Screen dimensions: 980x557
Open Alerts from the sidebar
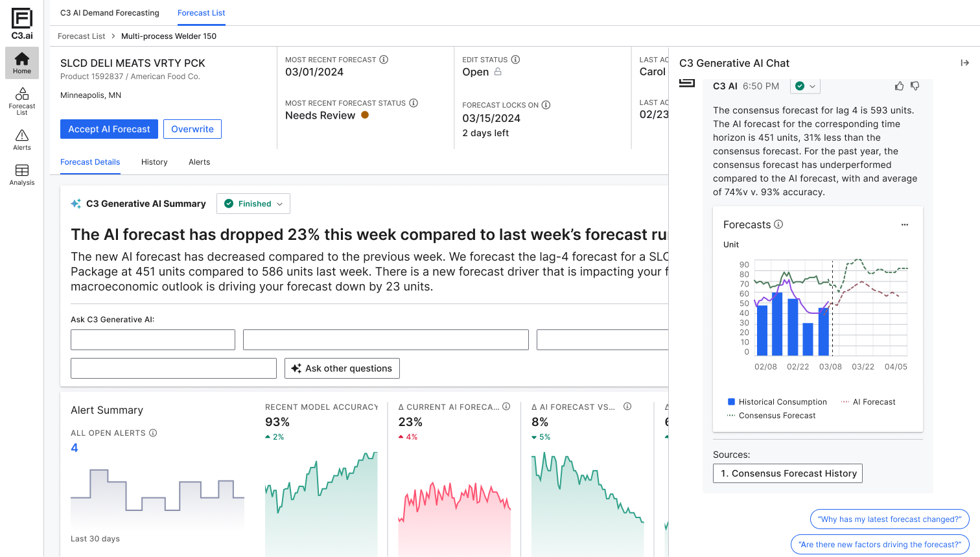pos(22,139)
